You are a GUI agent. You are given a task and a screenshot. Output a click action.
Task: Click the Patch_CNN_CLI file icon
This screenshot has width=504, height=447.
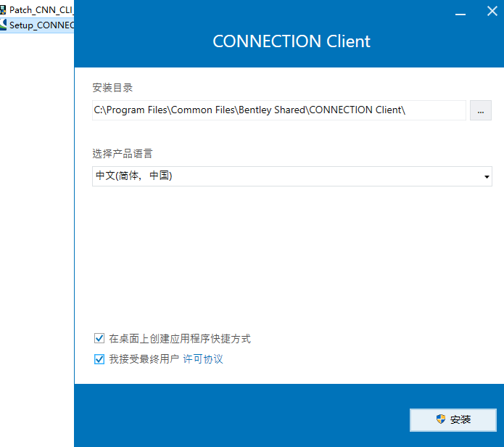pyautogui.click(x=3, y=10)
